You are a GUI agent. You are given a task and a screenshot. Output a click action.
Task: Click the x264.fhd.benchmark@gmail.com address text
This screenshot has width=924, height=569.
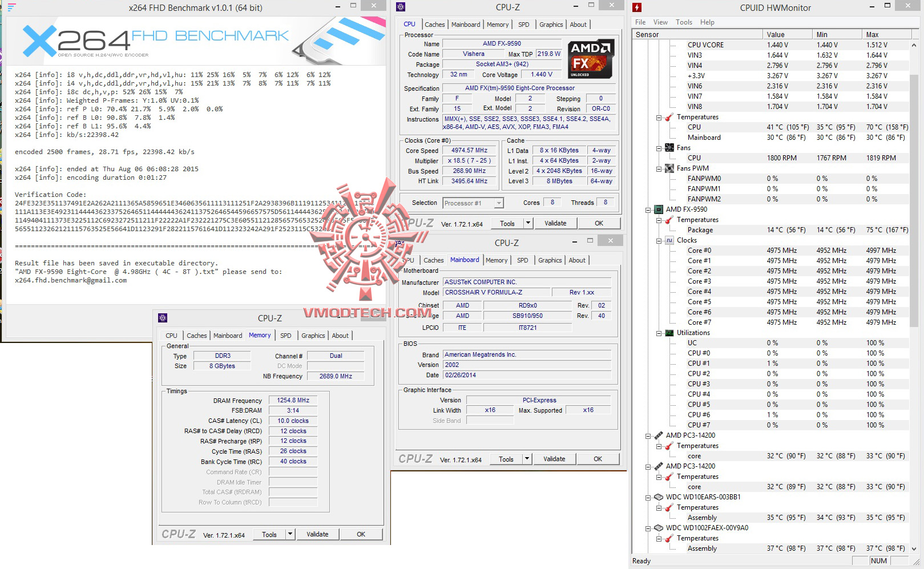tap(71, 280)
